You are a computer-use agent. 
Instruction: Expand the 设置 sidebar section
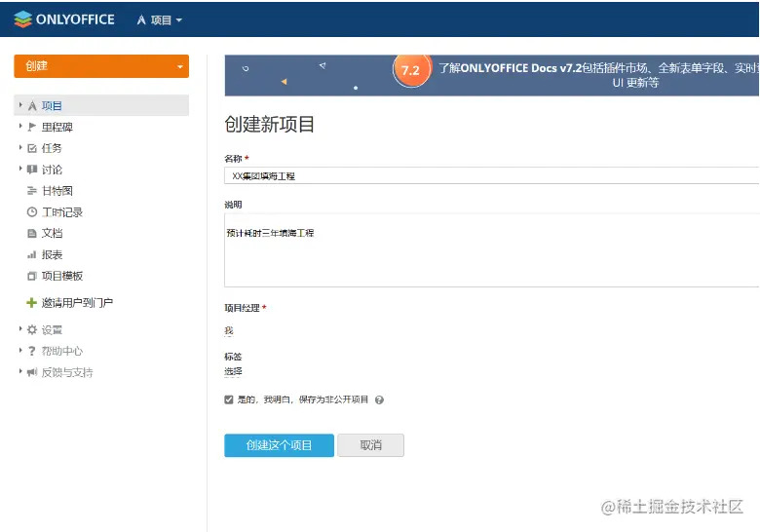point(20,328)
